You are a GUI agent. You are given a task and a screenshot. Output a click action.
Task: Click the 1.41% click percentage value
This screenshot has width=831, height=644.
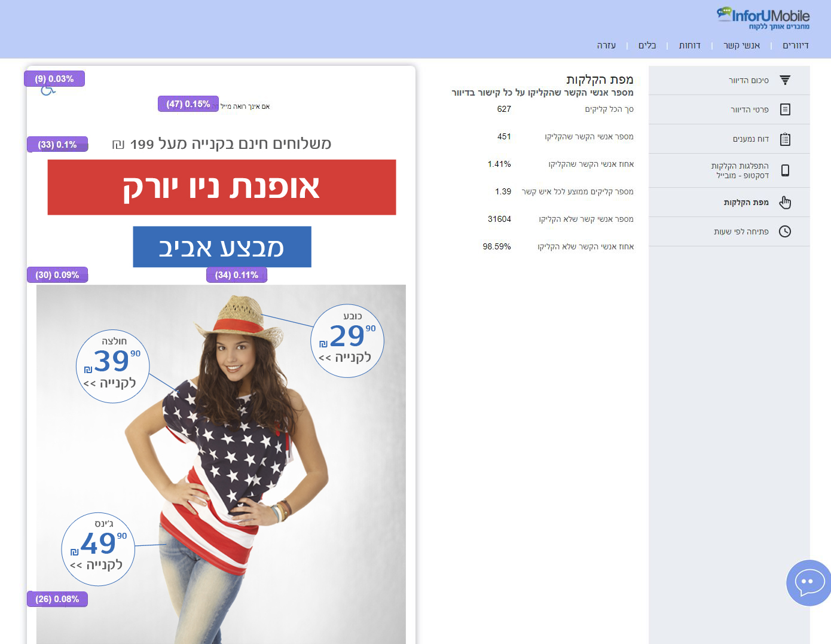click(x=499, y=164)
